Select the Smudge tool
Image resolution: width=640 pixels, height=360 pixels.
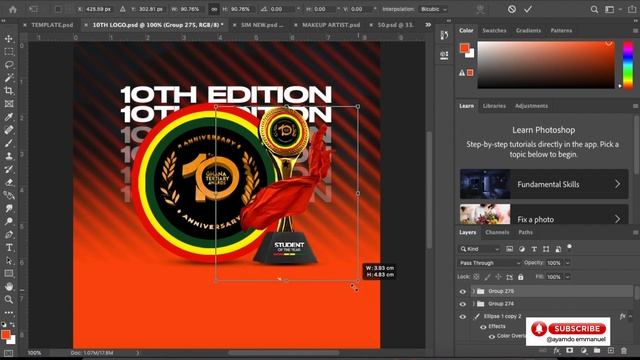coord(9,208)
